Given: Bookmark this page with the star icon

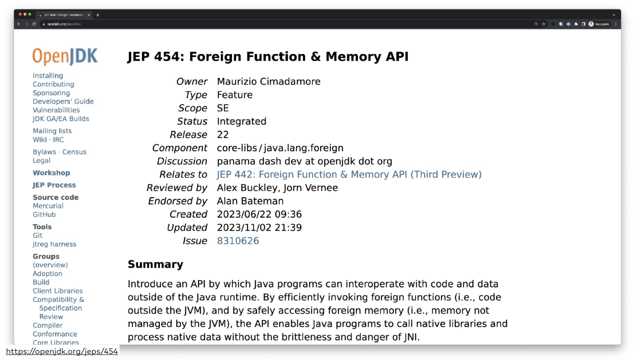Looking at the screenshot, I should pos(544,24).
